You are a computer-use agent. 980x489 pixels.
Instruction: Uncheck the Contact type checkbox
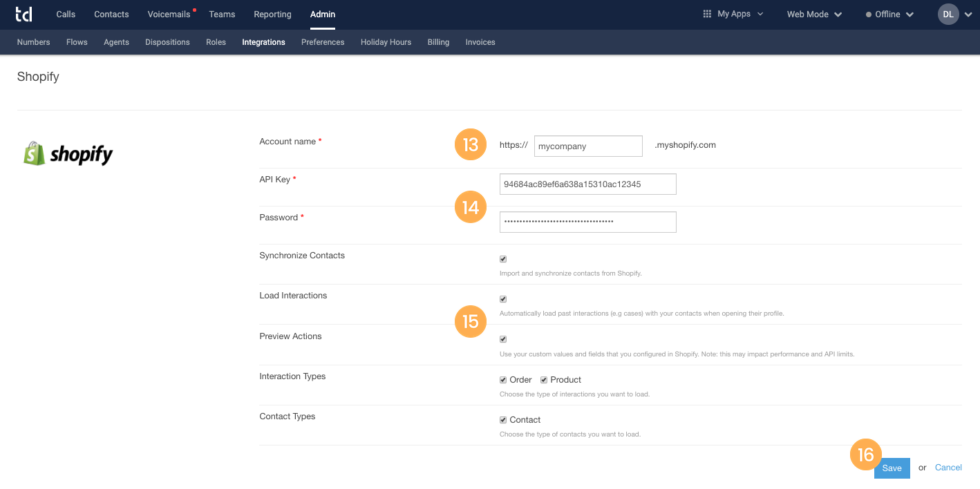click(x=503, y=419)
